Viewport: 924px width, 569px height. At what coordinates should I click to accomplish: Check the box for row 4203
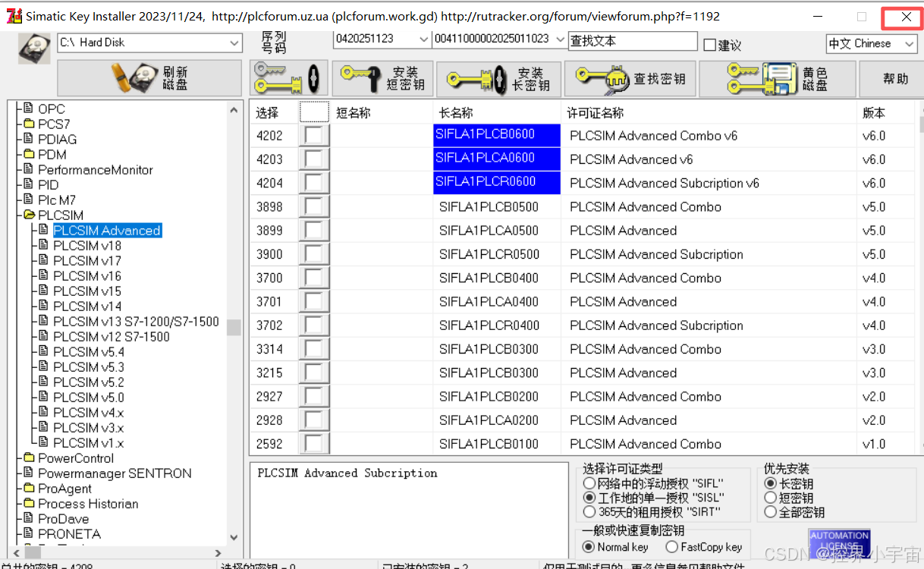[x=314, y=159]
